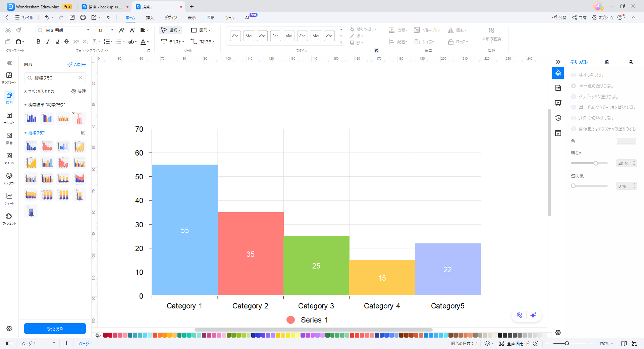Screen dimensions: 644x349
Task: Select the パターンの塗りつぶし radio option
Action: click(574, 118)
